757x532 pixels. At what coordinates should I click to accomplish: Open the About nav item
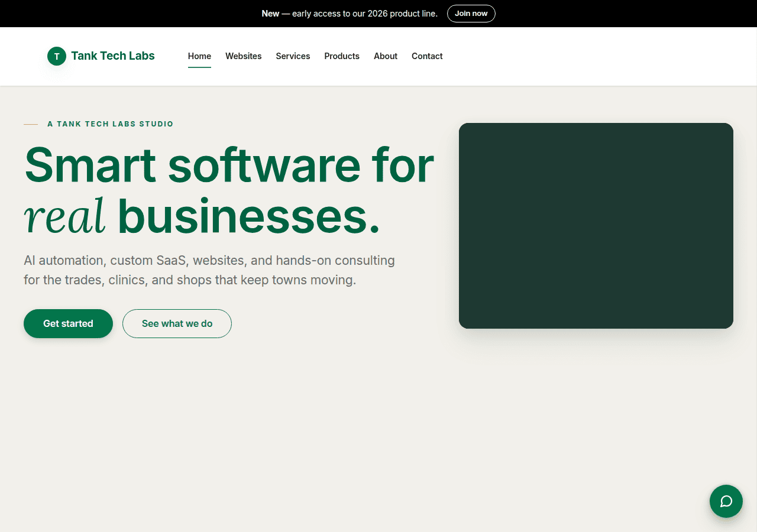(x=386, y=56)
